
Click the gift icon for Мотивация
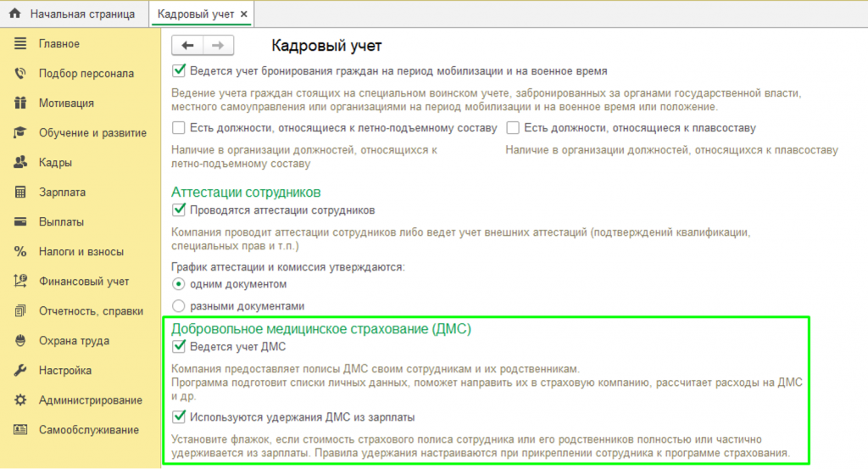[x=20, y=103]
